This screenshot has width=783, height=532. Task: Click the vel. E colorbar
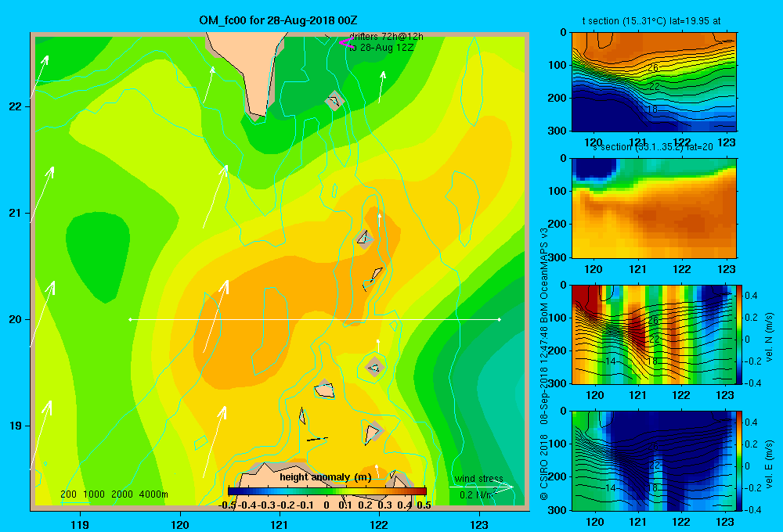coord(740,461)
